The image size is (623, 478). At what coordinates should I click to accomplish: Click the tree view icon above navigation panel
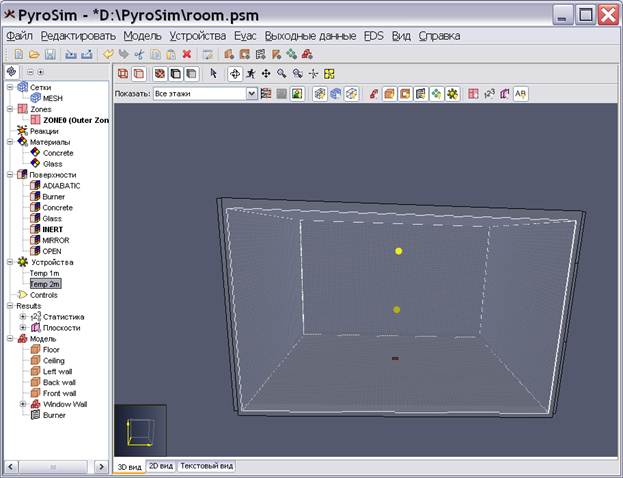(12, 72)
